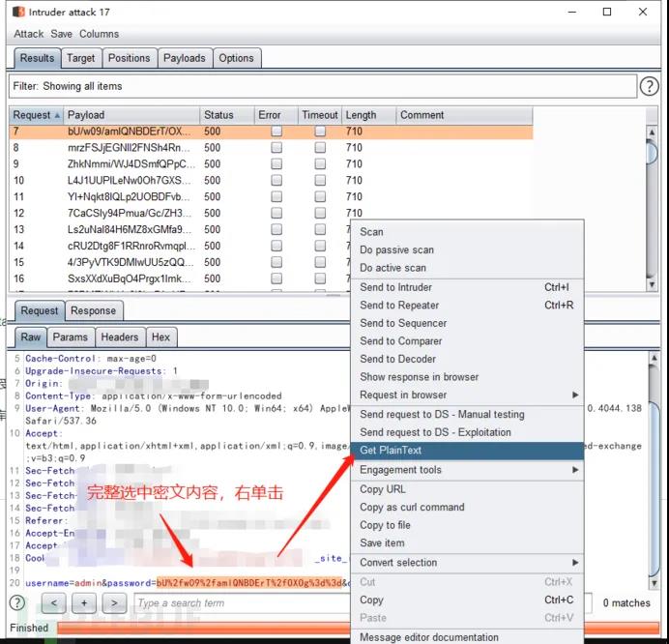Open the Attack menu
The height and width of the screenshot is (644, 669).
(29, 34)
